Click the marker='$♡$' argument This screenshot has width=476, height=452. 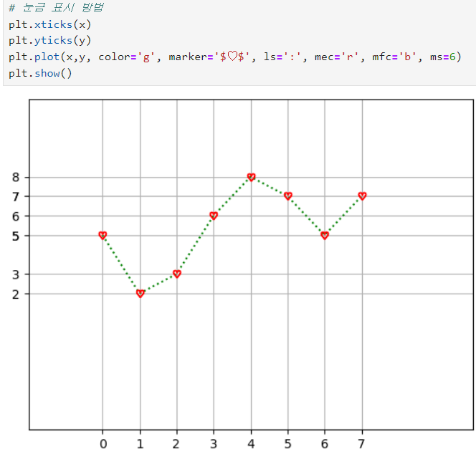pyautogui.click(x=209, y=57)
